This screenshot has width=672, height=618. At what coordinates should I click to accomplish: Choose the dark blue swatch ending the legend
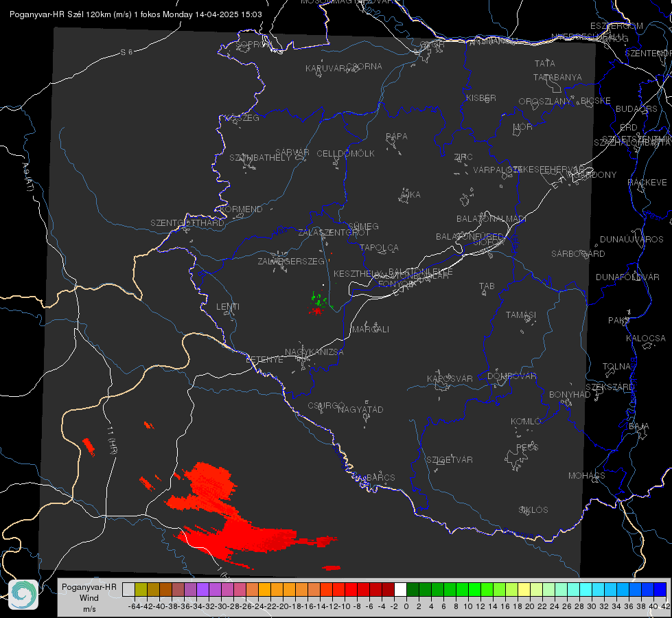click(660, 590)
